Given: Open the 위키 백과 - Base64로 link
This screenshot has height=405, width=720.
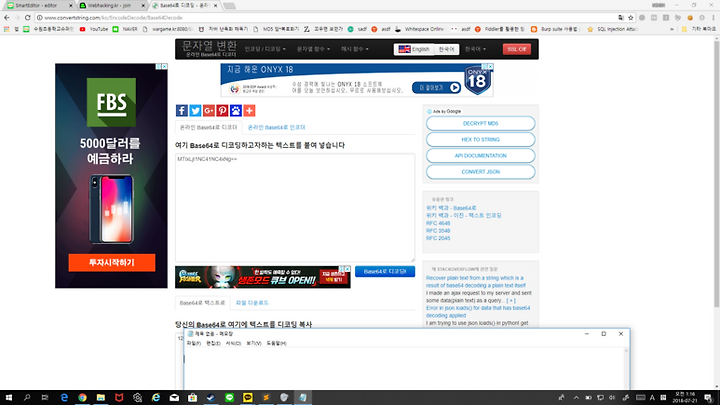Looking at the screenshot, I should click(x=451, y=208).
